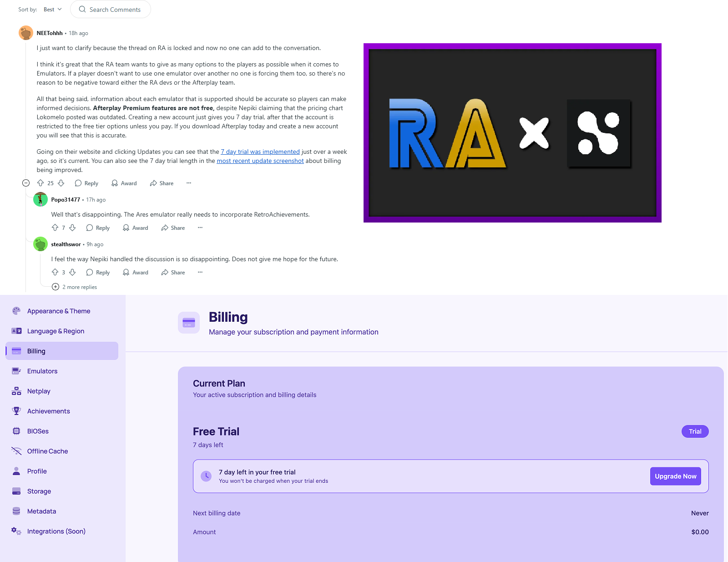This screenshot has width=728, height=562.
Task: Open Appearance & Theme settings
Action: pos(62,311)
